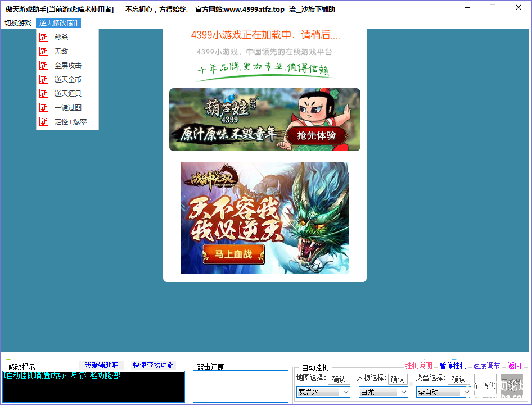Viewport: 532px width, 405px height.
Task: Click the 返回 link
Action: [514, 366]
